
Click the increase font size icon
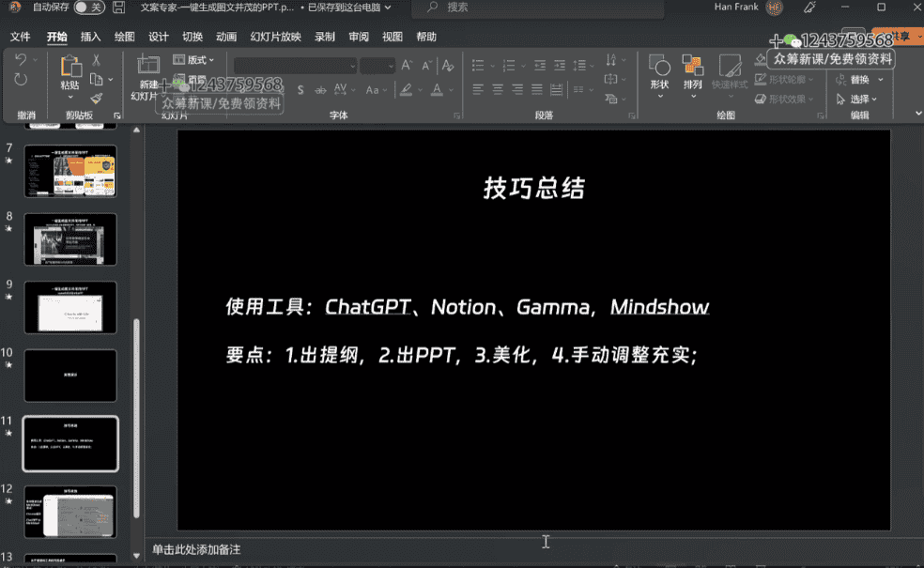(x=407, y=66)
